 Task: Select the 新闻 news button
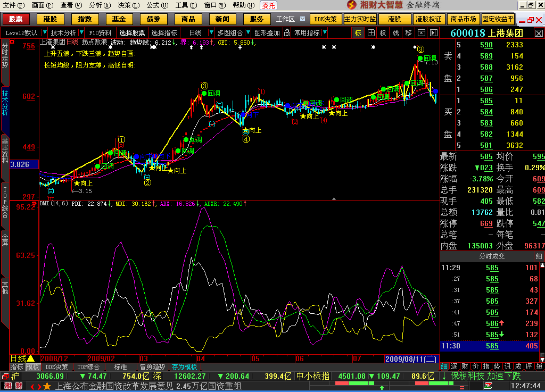[222, 19]
